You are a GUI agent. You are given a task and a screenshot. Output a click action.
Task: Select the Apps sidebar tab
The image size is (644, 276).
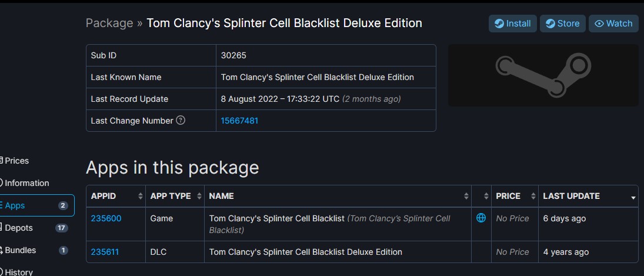click(x=36, y=205)
